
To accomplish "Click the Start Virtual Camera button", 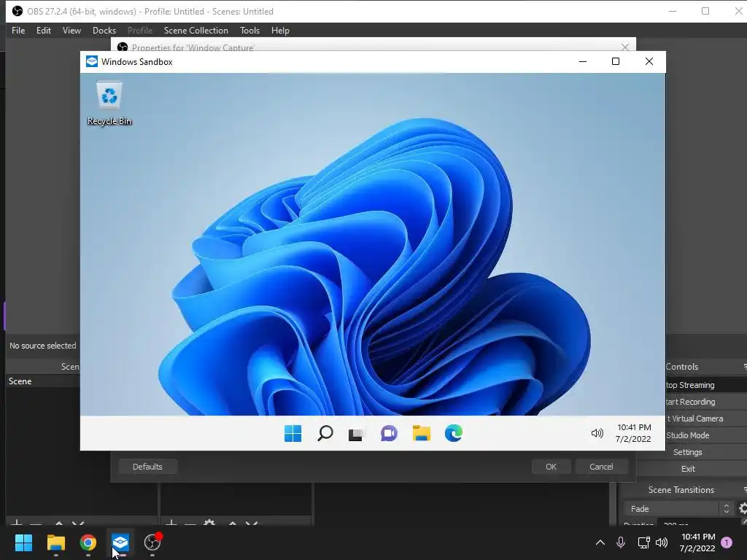I will coord(706,419).
